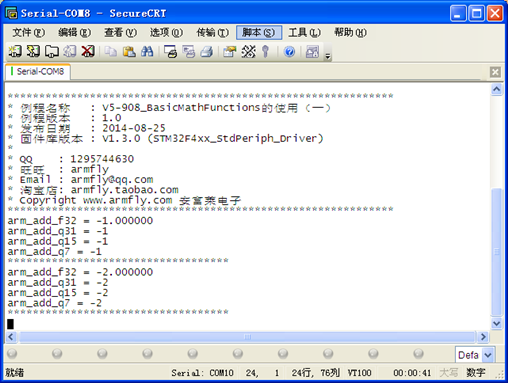
Task: Open the 文件(F) menu
Action: tap(29, 32)
